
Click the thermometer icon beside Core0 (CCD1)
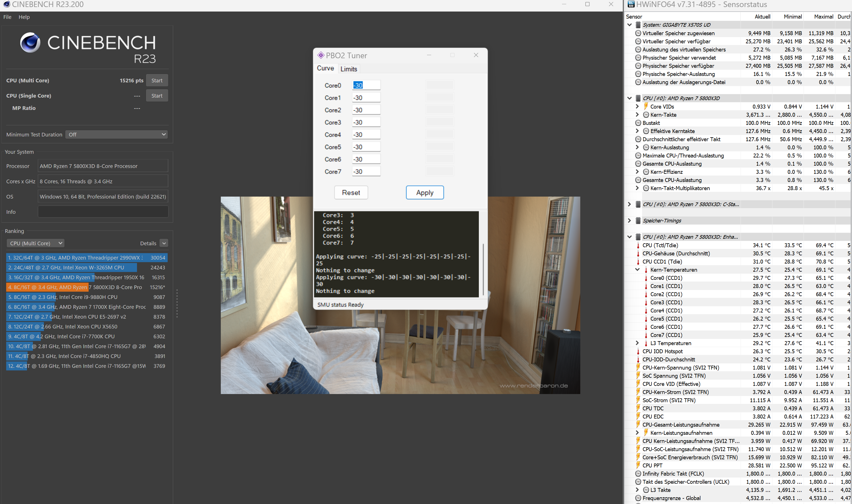[646, 278]
